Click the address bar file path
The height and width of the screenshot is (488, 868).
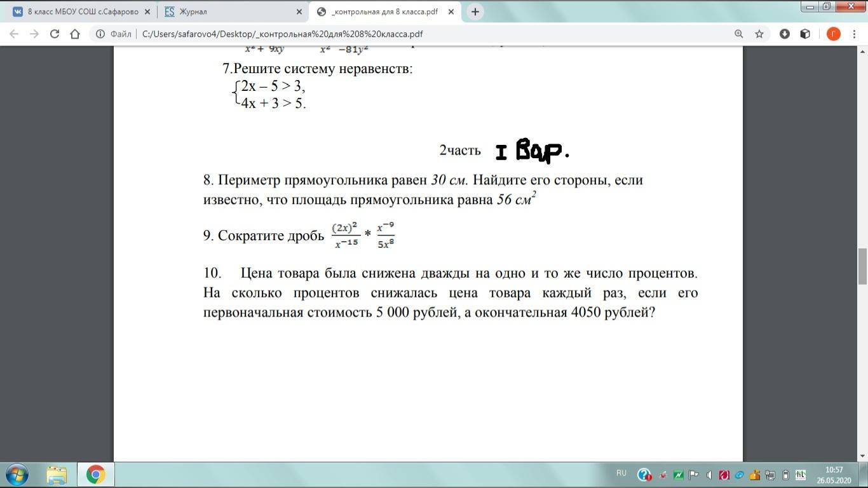(x=282, y=34)
